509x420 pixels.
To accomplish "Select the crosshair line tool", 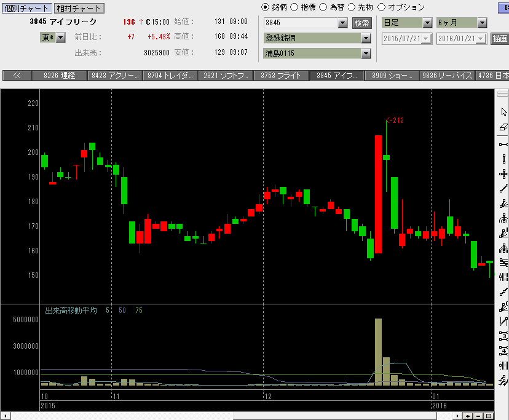I will coord(503,174).
